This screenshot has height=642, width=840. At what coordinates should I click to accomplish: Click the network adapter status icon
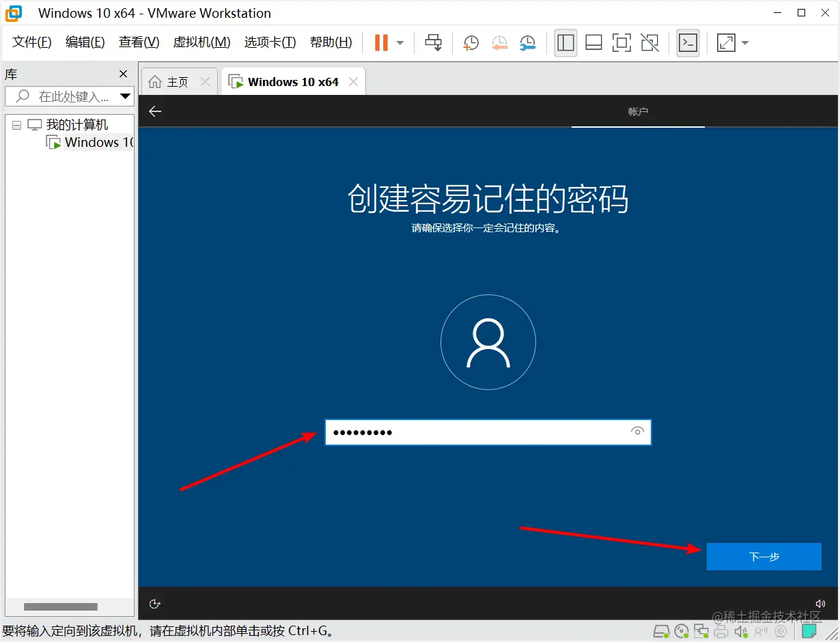coord(701,631)
